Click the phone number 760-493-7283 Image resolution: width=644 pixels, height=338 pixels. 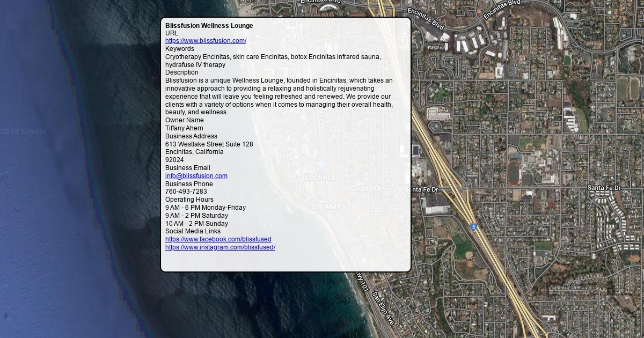pos(186,192)
